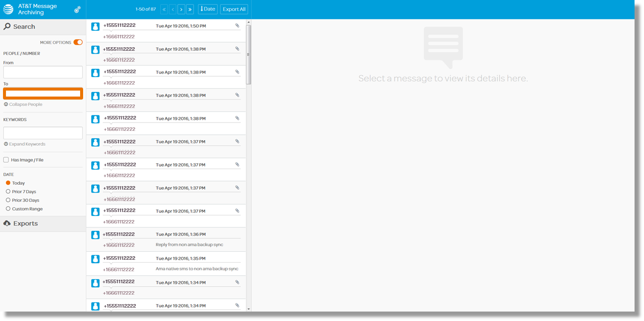Viewport: 644px width, 321px height.
Task: Go to first page of results
Action: [x=164, y=9]
